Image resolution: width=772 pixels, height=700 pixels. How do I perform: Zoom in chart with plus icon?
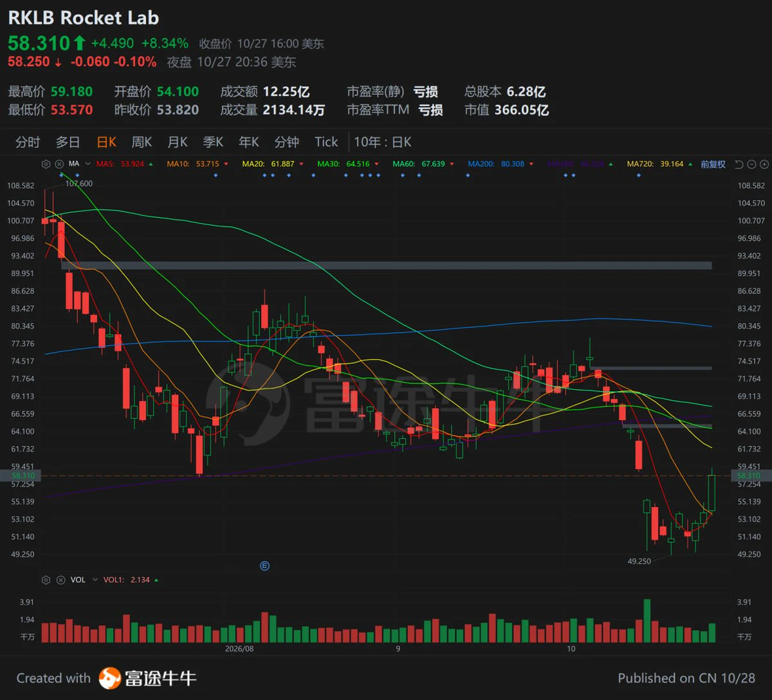[765, 164]
